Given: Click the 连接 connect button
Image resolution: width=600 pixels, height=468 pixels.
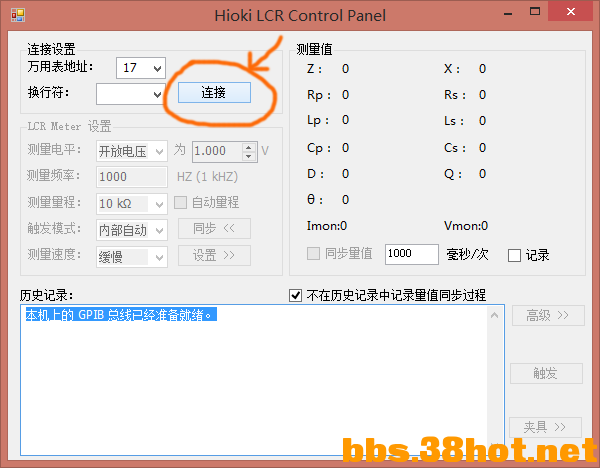Looking at the screenshot, I should [x=214, y=93].
